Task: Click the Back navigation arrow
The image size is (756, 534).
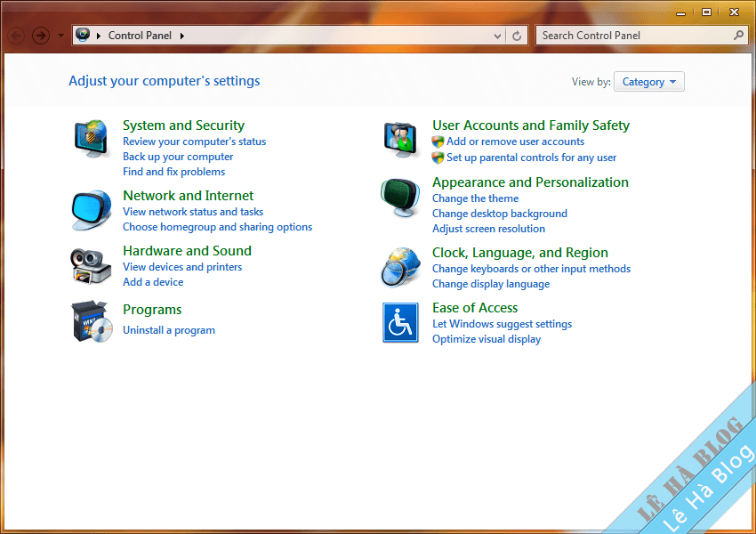Action: [16, 36]
